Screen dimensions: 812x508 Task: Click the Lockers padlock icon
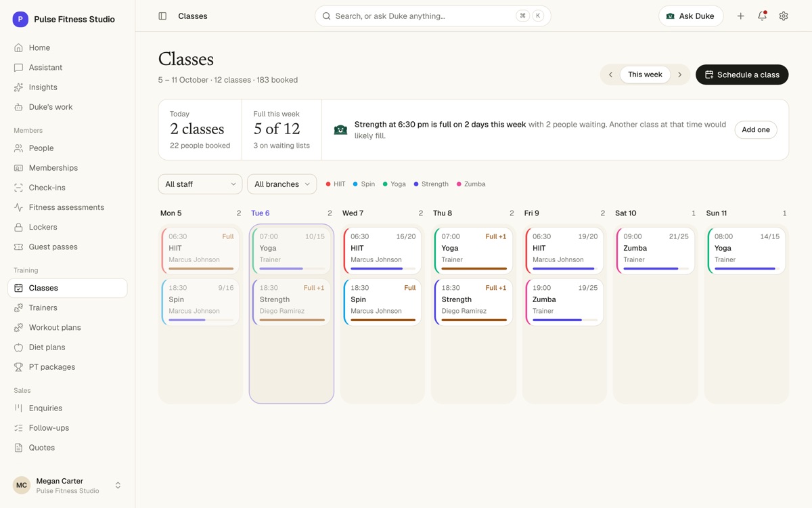click(18, 227)
